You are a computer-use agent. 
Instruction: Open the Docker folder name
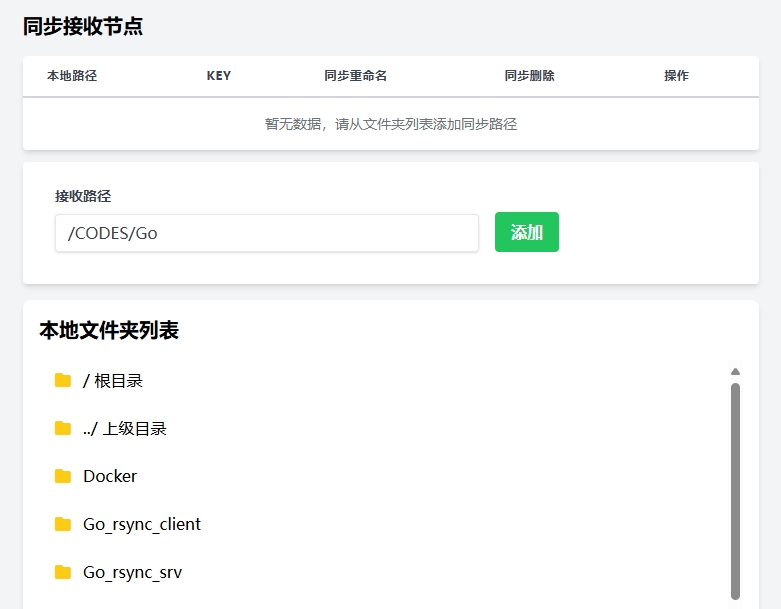click(x=110, y=476)
